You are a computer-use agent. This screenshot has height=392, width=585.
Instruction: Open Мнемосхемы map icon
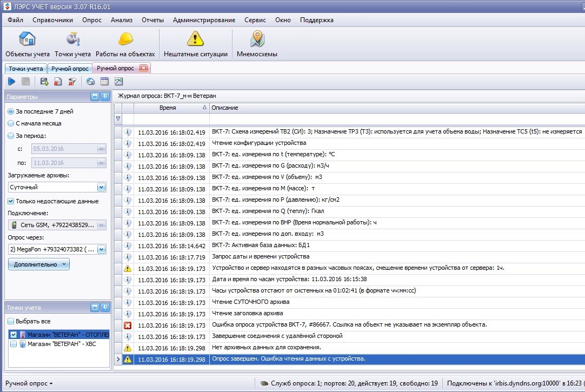click(257, 45)
